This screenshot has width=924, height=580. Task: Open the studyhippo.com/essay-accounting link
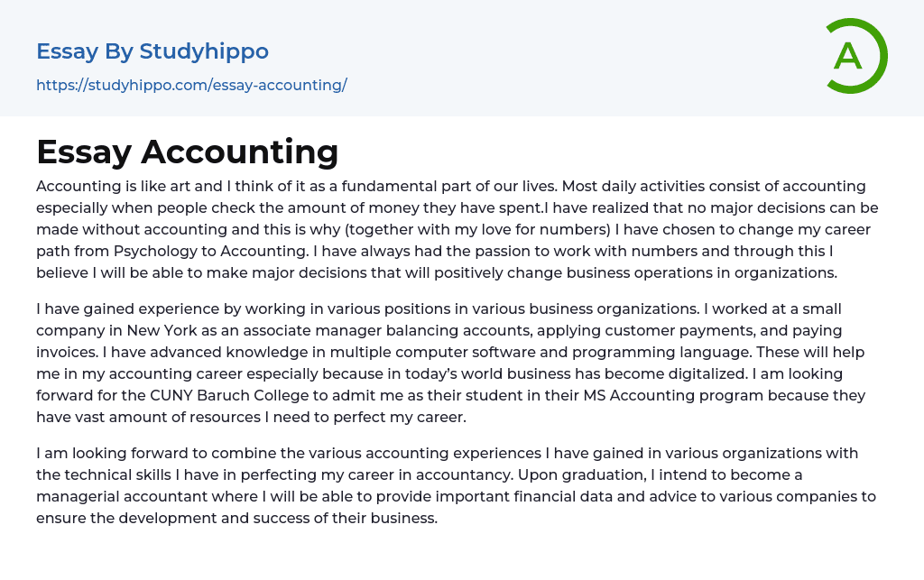[x=191, y=86]
